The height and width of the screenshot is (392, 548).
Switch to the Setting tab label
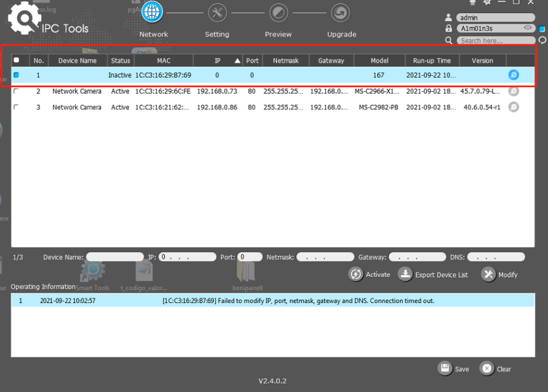[217, 34]
